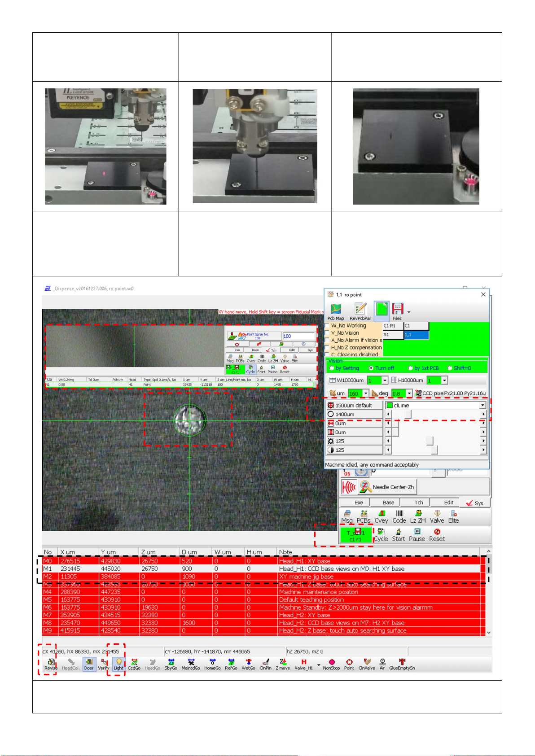Image resolution: width=535 pixels, height=756 pixels.
Task: Click the Pause control icon in main panel
Action: coord(417,535)
